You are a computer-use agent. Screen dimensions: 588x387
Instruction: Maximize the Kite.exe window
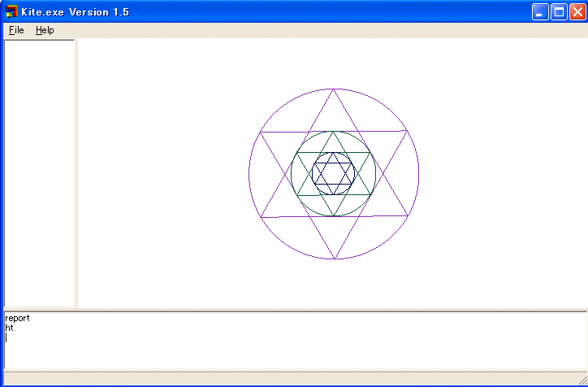[x=559, y=12]
